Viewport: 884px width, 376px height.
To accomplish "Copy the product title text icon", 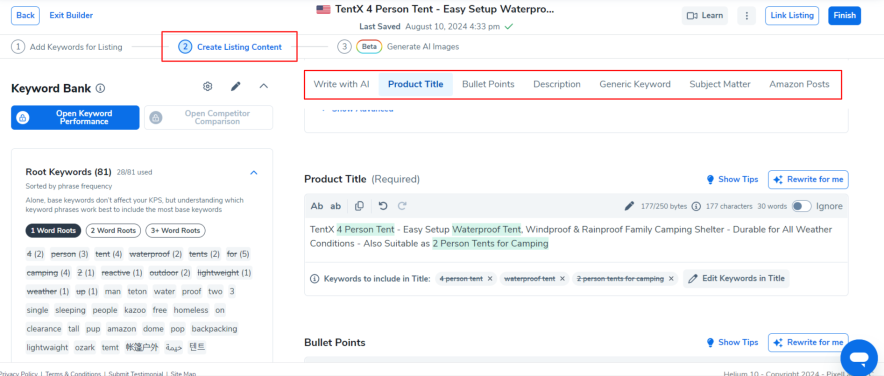I will (x=359, y=206).
